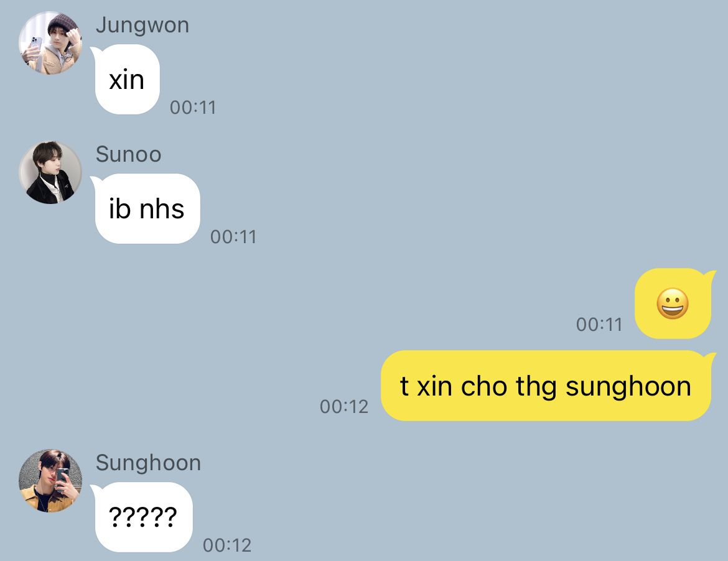Tap the Sunoo sender name
This screenshot has width=728, height=561.
[x=128, y=154]
